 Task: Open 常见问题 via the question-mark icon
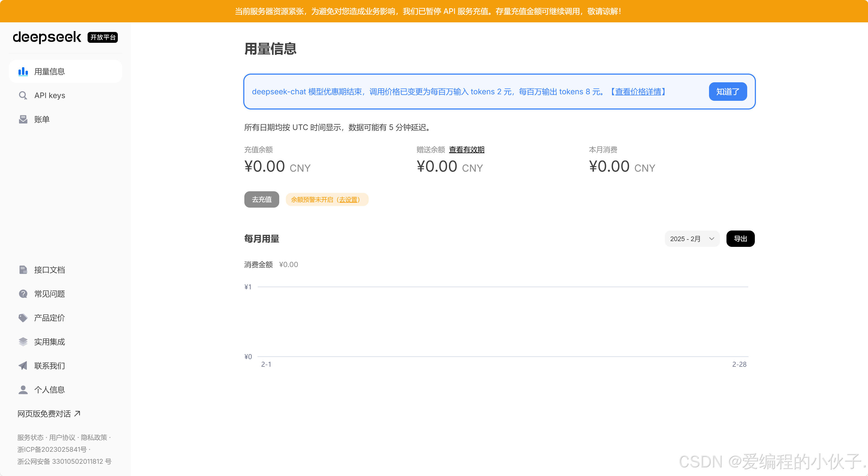coord(23,293)
